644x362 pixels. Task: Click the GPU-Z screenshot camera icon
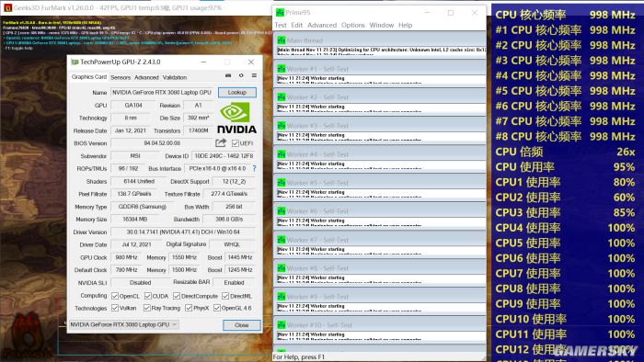point(228,76)
